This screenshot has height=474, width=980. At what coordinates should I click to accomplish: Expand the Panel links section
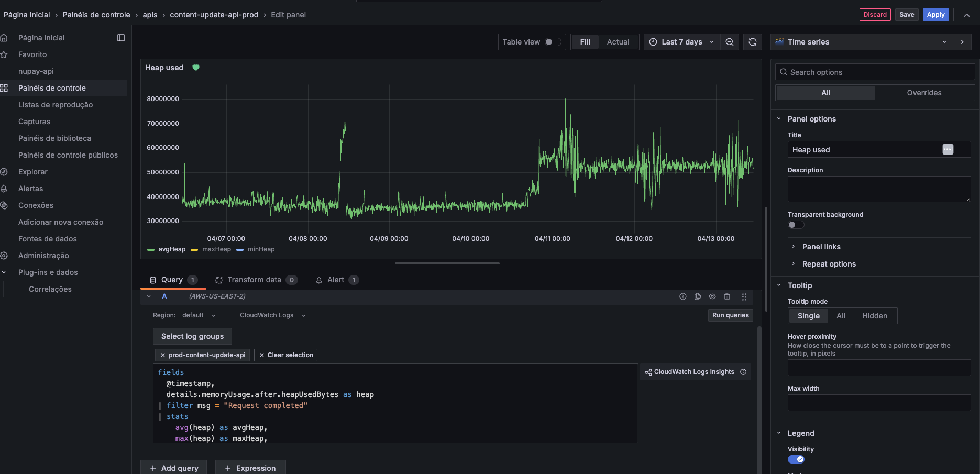[x=821, y=247]
